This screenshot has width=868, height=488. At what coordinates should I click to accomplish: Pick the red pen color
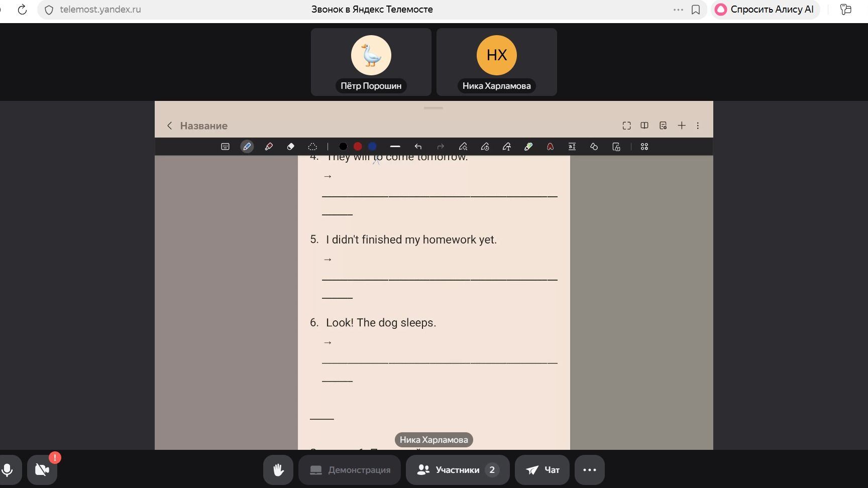[x=358, y=147]
